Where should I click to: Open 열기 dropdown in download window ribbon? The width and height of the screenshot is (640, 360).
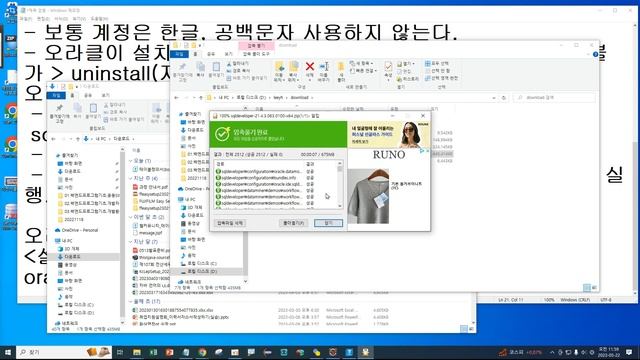[406, 64]
